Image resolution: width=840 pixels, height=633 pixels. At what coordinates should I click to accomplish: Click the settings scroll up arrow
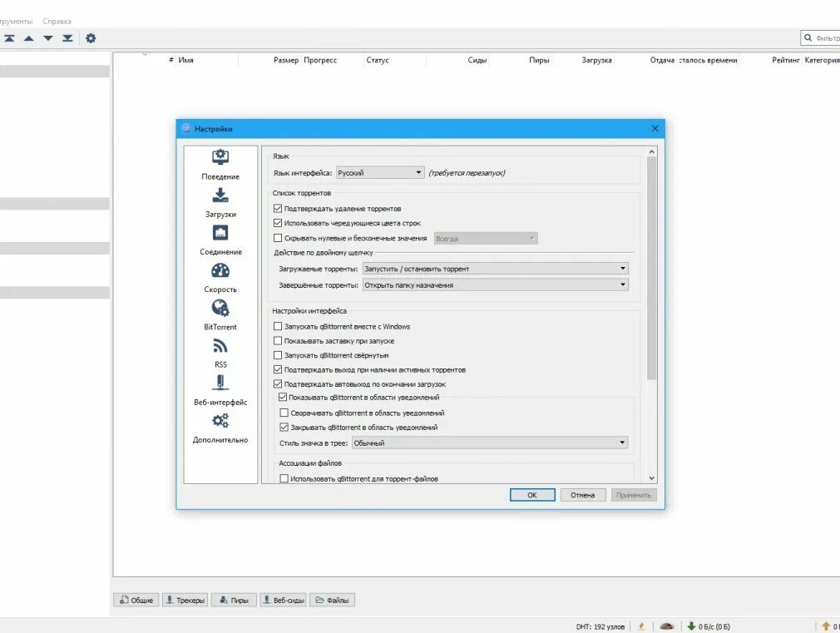(651, 151)
